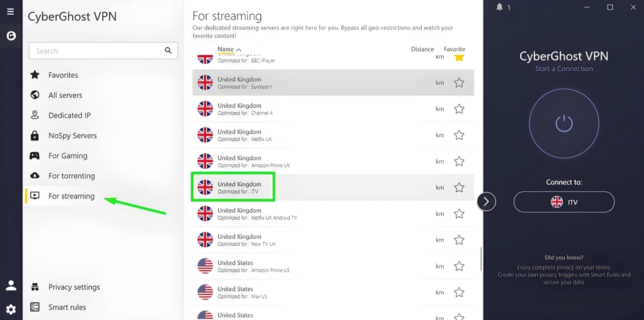Open Privacy settings

tap(74, 287)
